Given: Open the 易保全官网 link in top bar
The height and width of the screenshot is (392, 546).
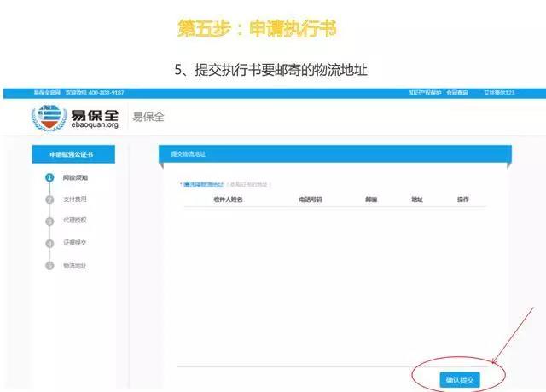Looking at the screenshot, I should point(47,93).
